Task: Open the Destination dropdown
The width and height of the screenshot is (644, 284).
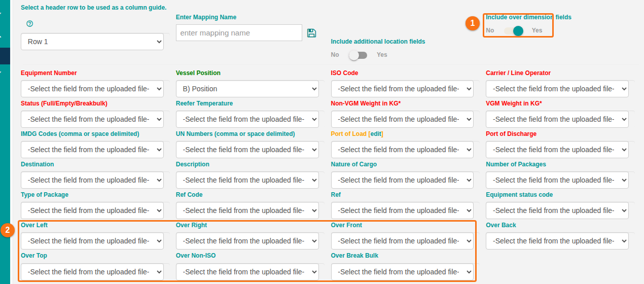Action: (x=92, y=180)
